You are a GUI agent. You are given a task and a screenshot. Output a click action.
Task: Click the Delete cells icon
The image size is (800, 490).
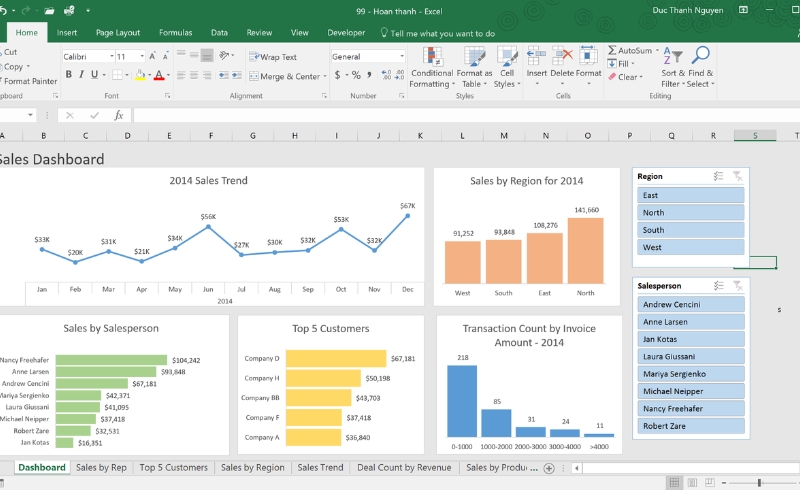coord(562,56)
